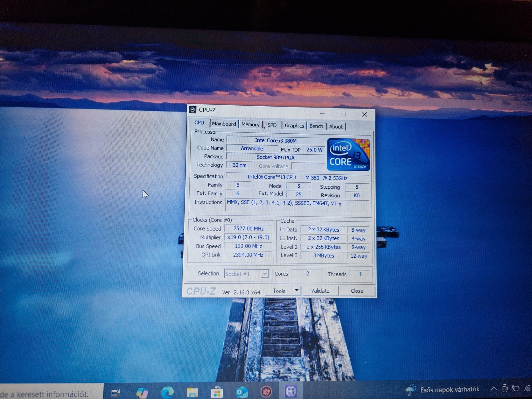The width and height of the screenshot is (532, 399).
Task: Switch to the Memory tab
Action: pyautogui.click(x=250, y=124)
